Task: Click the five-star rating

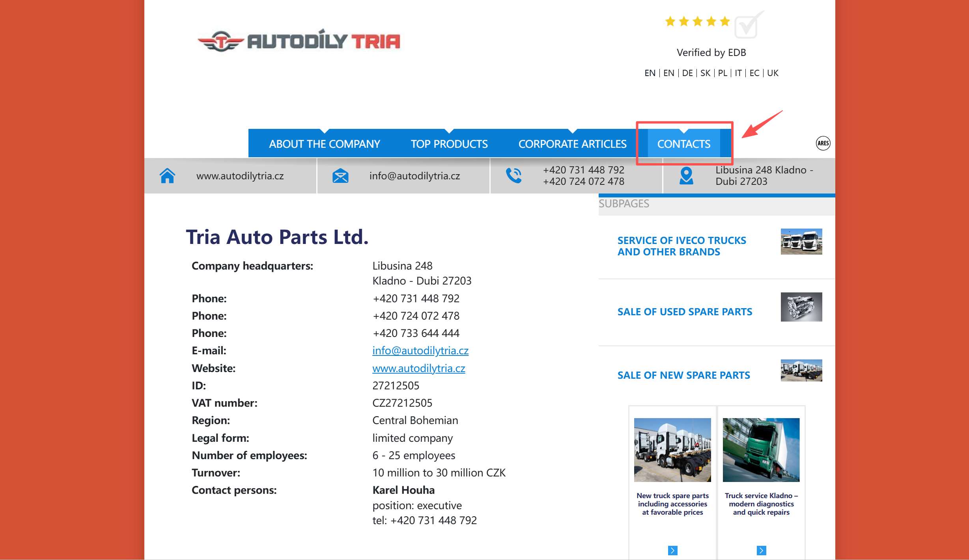Action: point(697,21)
